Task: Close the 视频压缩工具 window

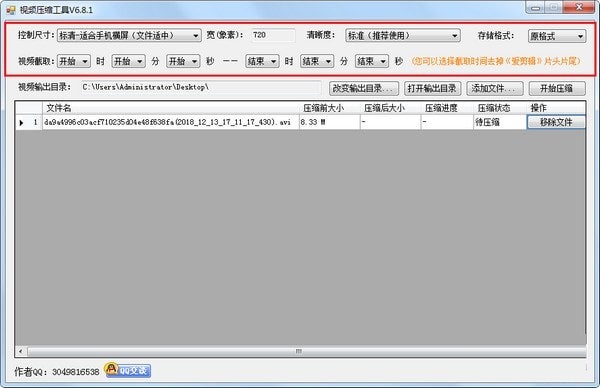Action: coord(579,7)
